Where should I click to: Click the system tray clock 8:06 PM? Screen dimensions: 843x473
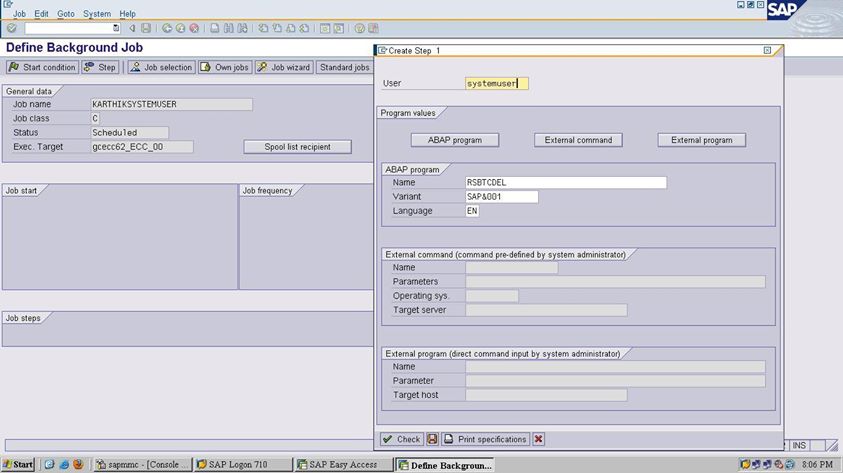coord(817,464)
